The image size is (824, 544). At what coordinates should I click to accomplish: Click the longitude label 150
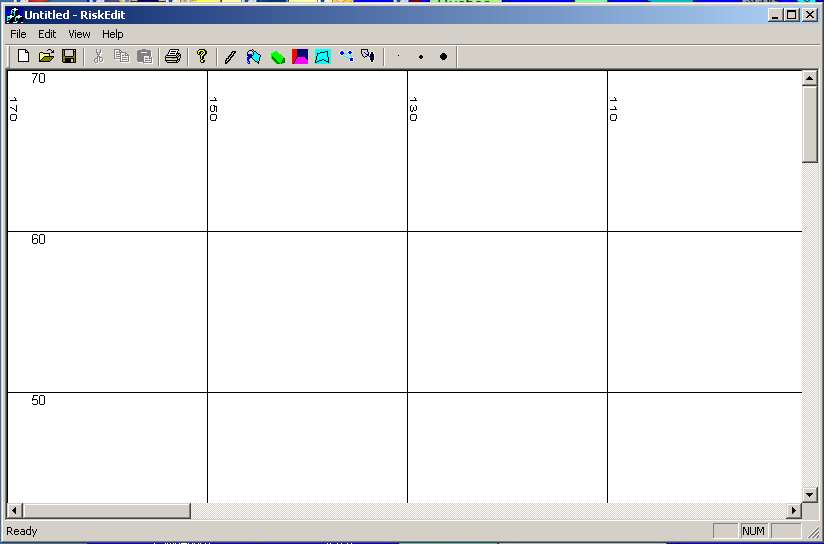(213, 109)
